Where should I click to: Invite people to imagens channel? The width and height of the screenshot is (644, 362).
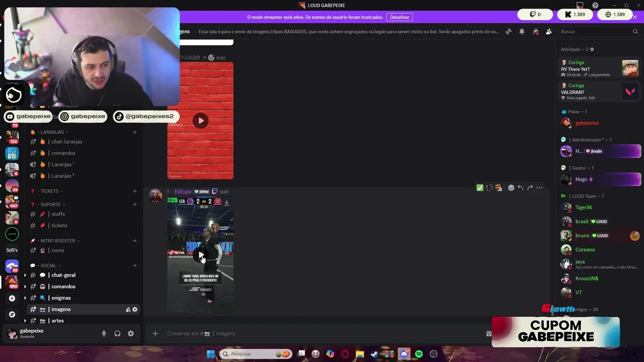[128, 310]
